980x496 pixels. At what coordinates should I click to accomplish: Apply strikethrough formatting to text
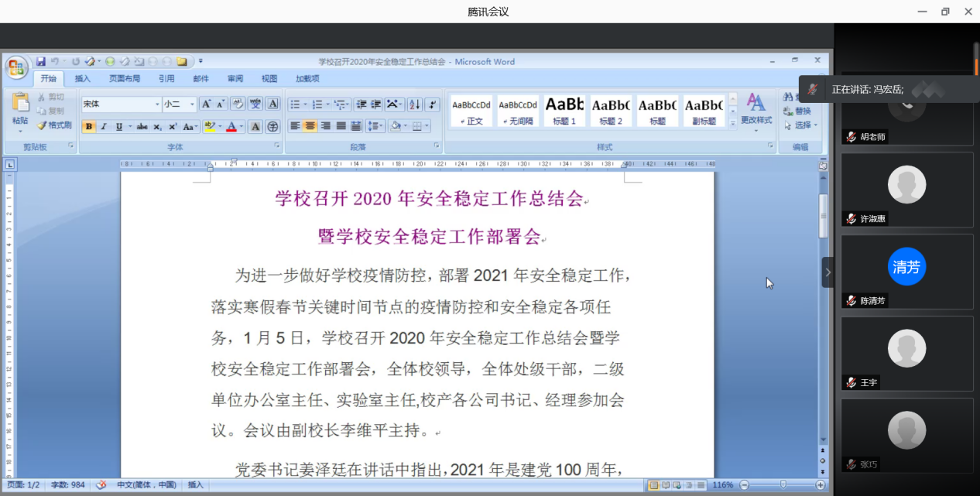[x=142, y=127]
